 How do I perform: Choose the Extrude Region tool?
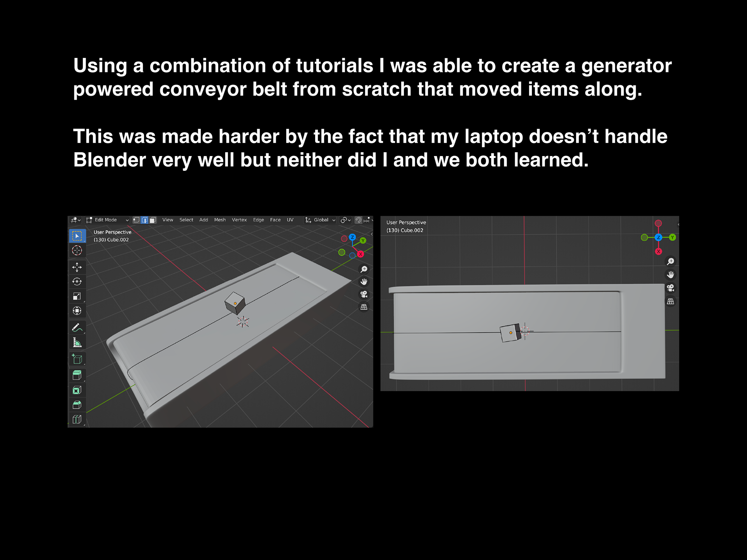(x=77, y=376)
